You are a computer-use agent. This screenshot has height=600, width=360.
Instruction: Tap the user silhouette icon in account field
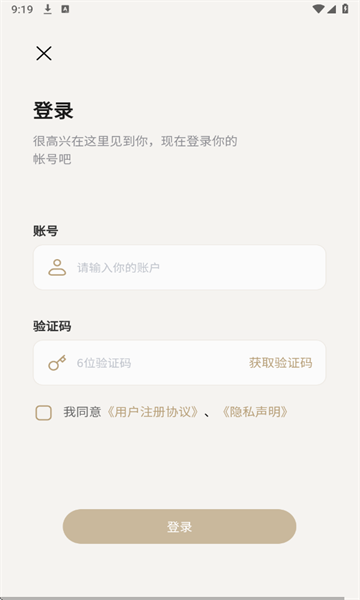tap(57, 267)
